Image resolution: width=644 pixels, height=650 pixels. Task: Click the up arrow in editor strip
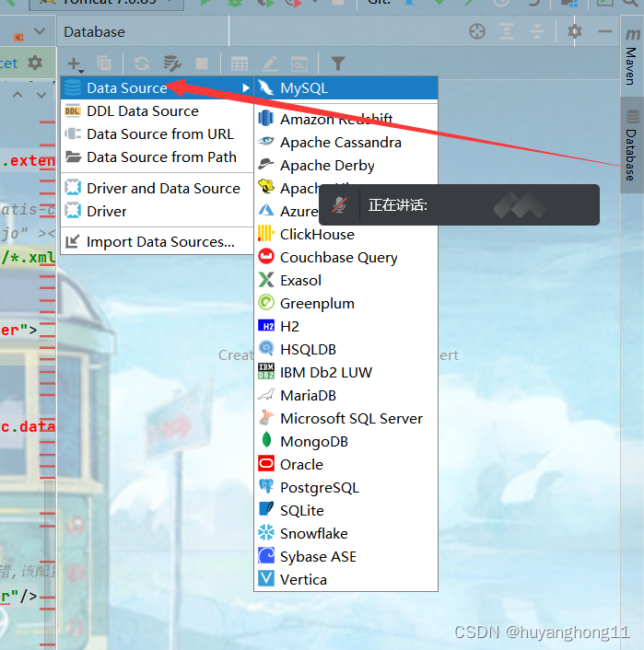point(18,95)
